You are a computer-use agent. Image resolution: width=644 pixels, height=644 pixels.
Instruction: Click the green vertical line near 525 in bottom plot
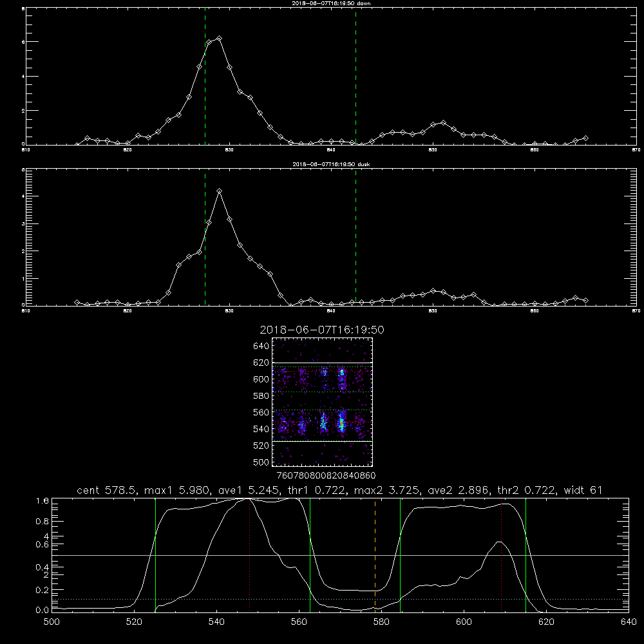click(x=155, y=555)
